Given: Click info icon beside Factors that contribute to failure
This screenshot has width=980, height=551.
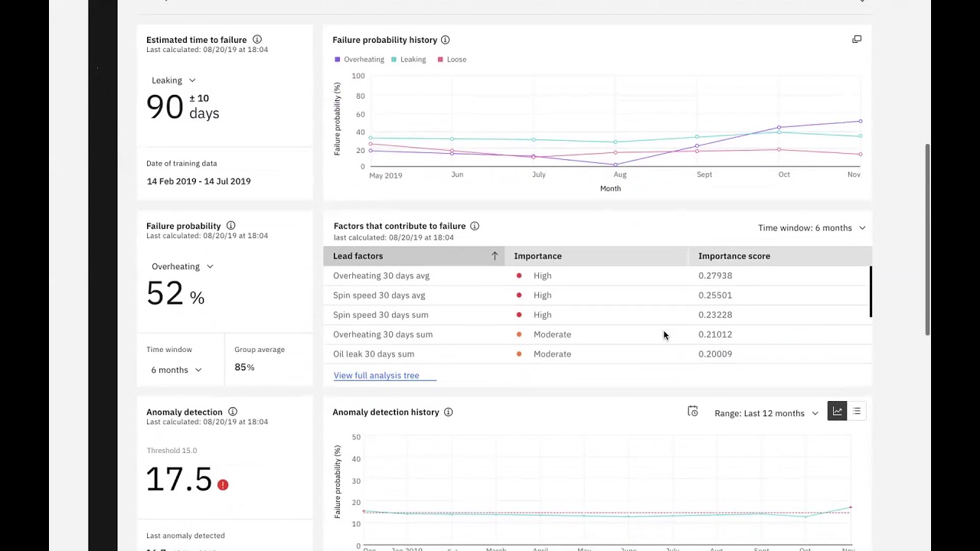Looking at the screenshot, I should pyautogui.click(x=475, y=226).
